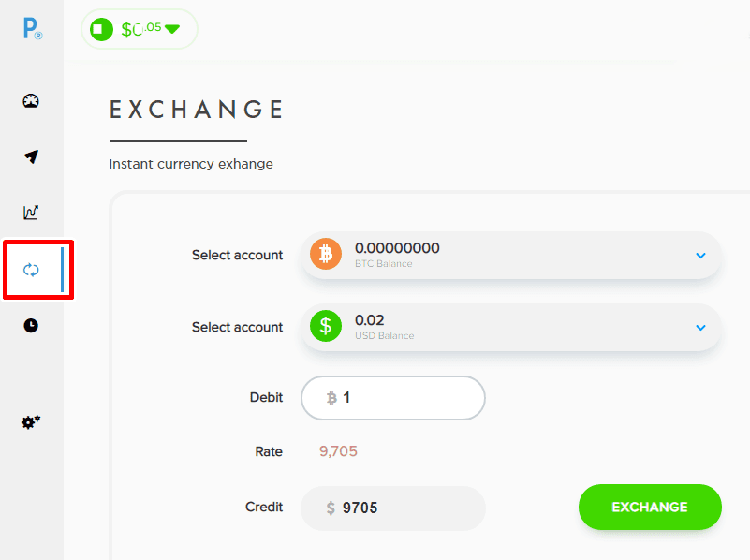Open the dashboard speedometer icon
The width and height of the screenshot is (750, 560).
[x=31, y=100]
